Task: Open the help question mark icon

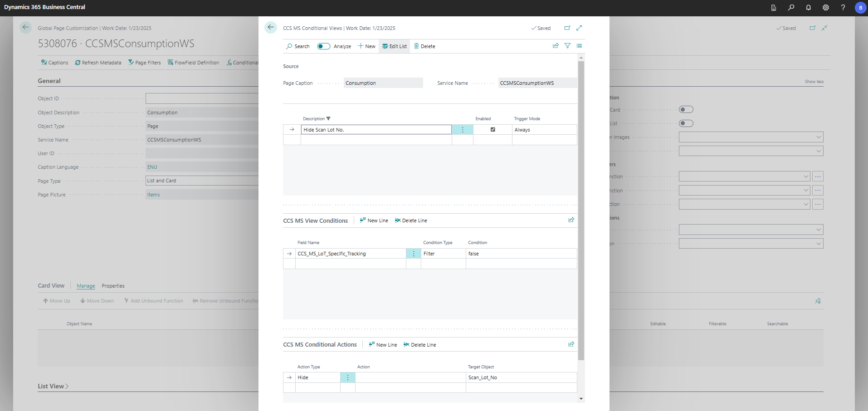Action: tap(843, 8)
